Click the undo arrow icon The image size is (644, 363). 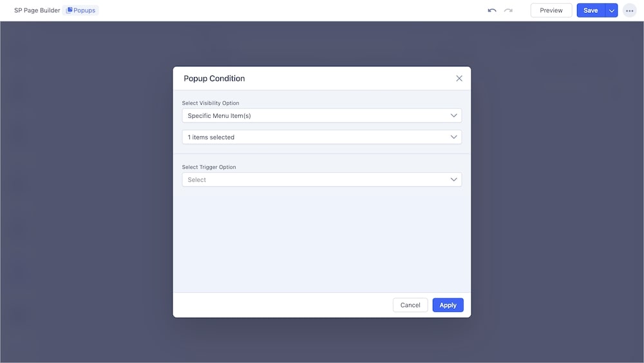pos(492,10)
